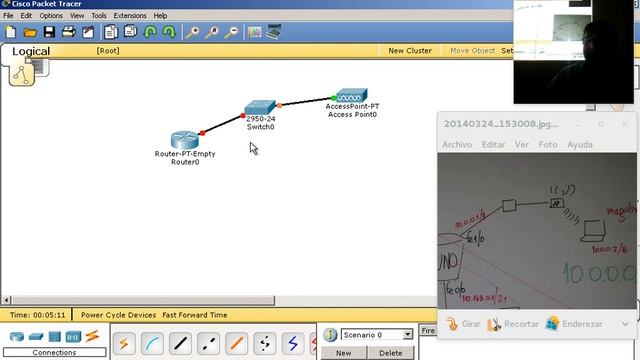Viewport: 640px width, 360px height.
Task: Select the Hubs device category
Action: [x=54, y=337]
